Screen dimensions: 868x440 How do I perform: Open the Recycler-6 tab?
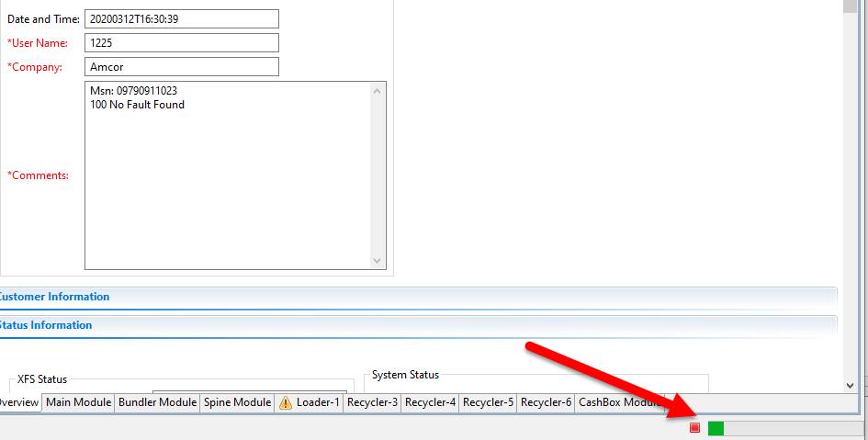pos(546,402)
